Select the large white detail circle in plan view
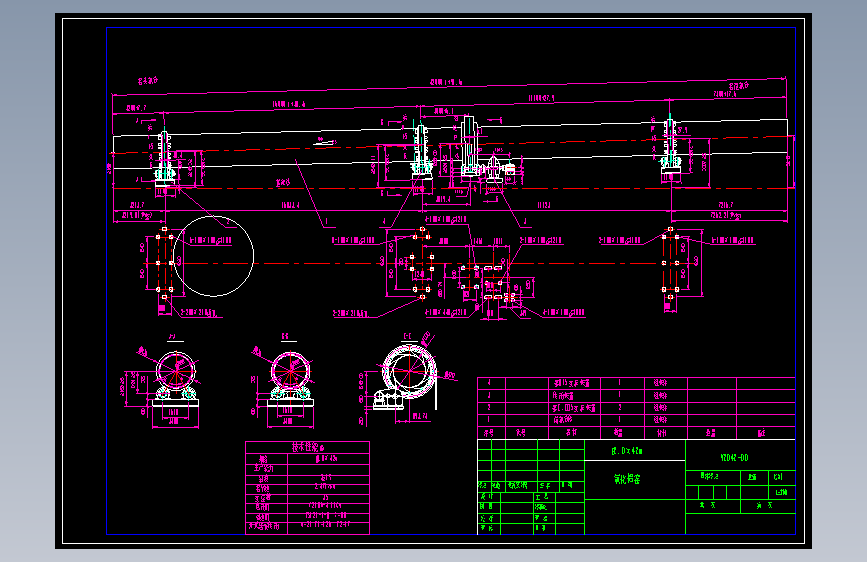 tap(213, 256)
